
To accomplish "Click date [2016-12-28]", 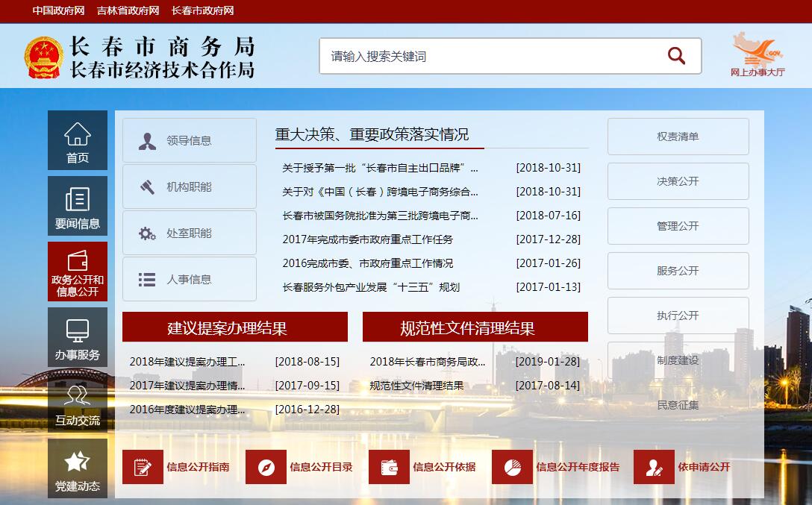I will point(307,410).
